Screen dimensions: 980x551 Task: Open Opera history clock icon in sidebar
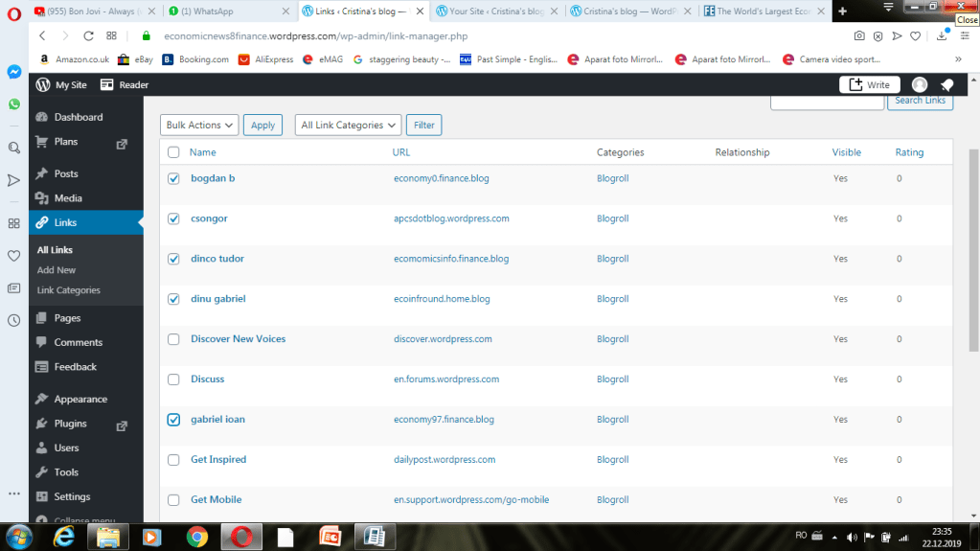tap(14, 321)
